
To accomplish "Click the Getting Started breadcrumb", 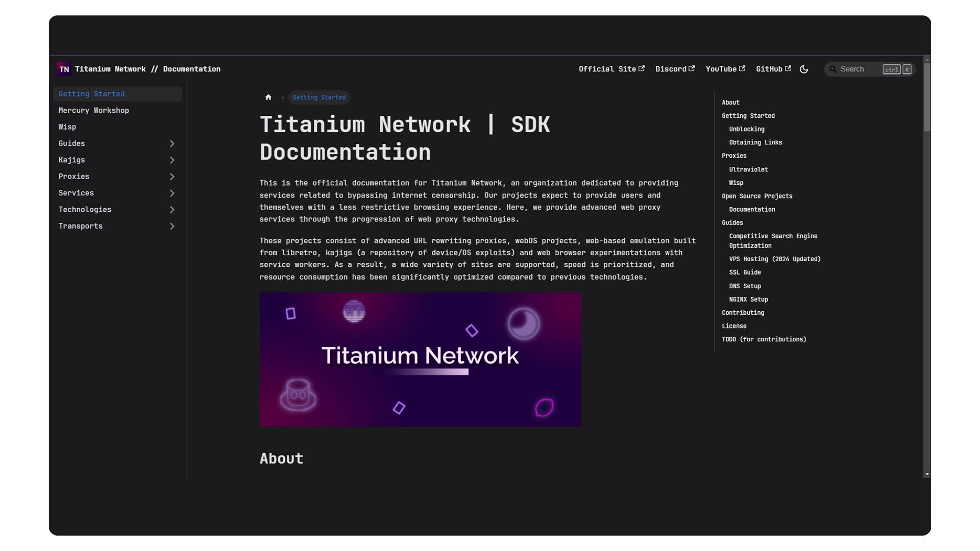I will coord(319,97).
